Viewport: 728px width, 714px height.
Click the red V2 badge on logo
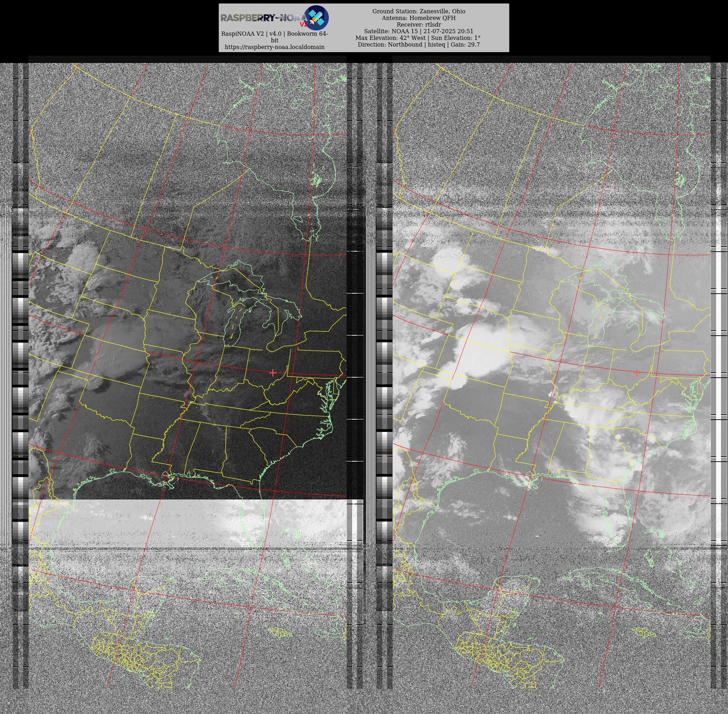(x=303, y=25)
